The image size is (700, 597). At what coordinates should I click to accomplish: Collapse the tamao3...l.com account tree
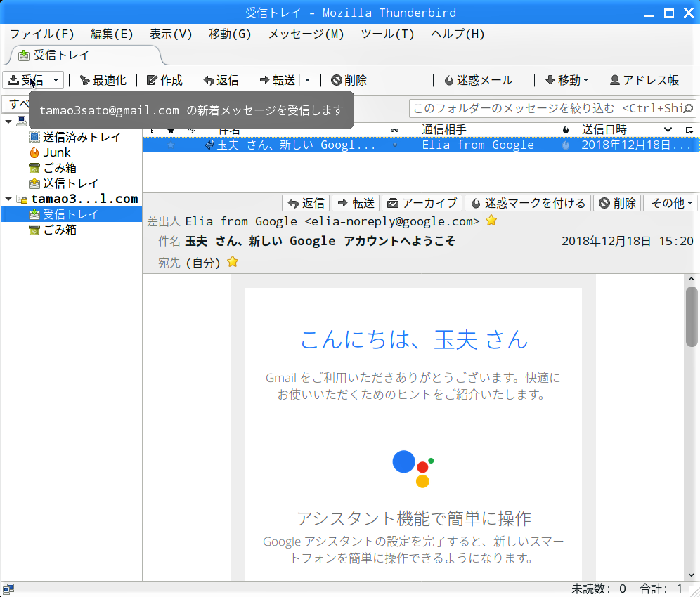8,199
